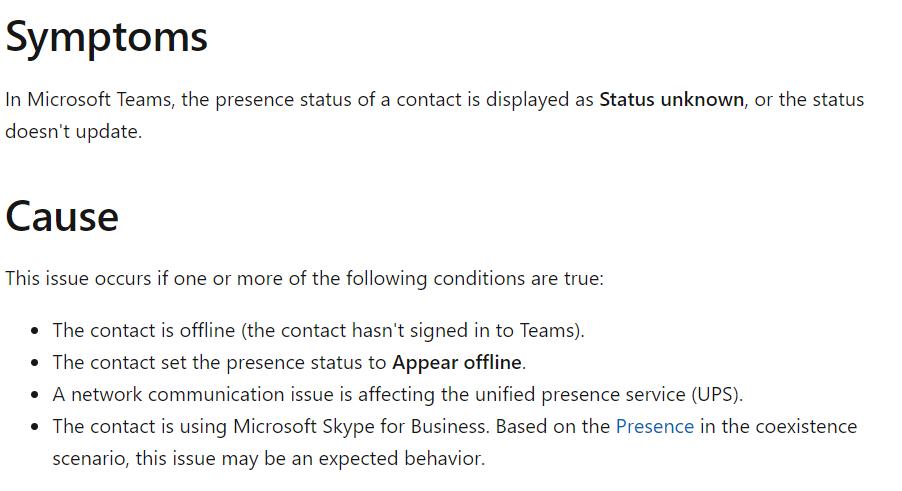Click the words 'Microsoft Skype for Business'

point(361,427)
